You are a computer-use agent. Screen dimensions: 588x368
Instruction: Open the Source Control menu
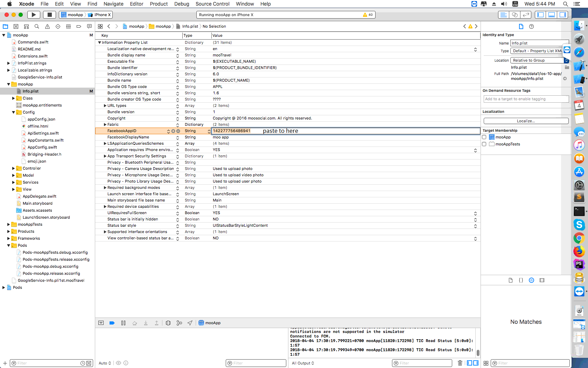(212, 4)
